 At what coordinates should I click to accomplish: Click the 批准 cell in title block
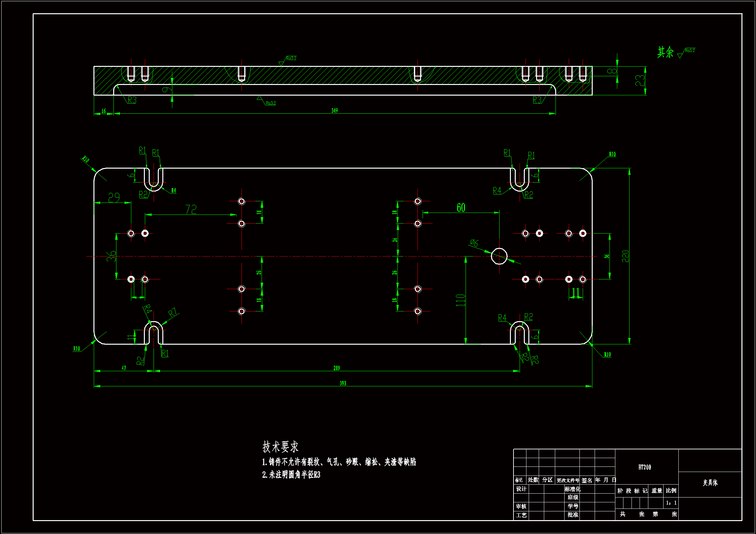[573, 515]
